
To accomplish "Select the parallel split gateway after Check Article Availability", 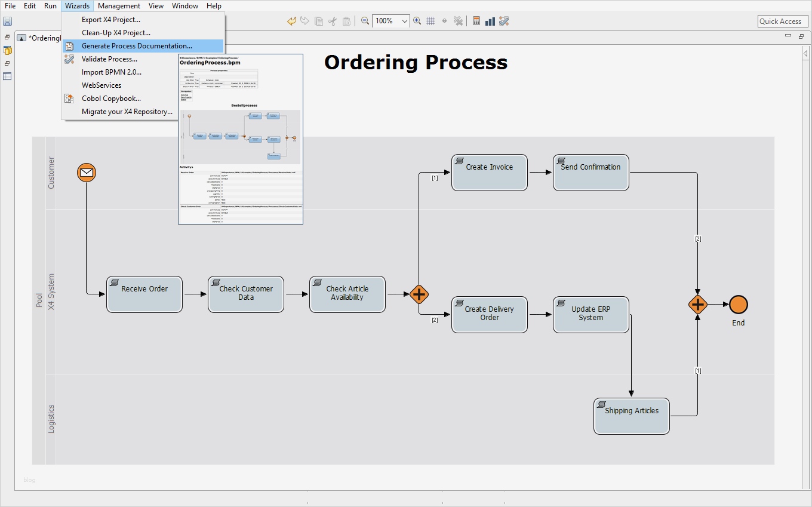I will 419,294.
